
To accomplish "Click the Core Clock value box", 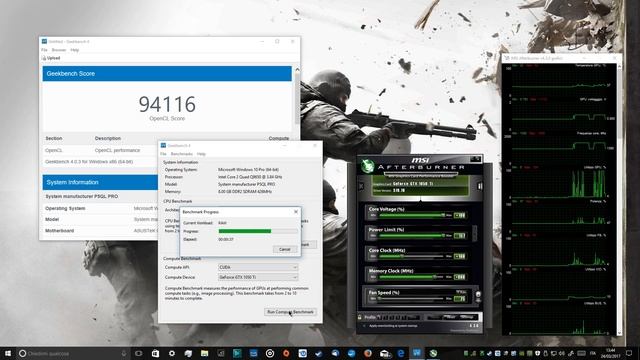I will coord(460,256).
